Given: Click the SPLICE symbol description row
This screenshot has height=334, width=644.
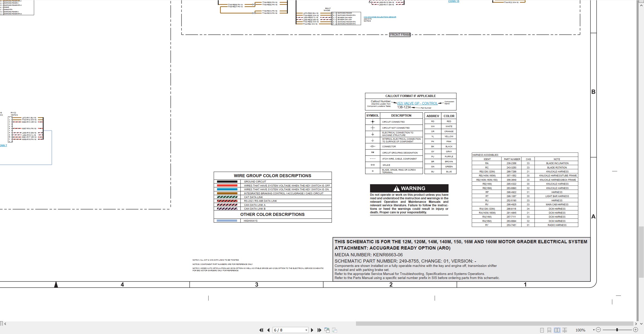Looking at the screenshot, I should click(394, 165).
